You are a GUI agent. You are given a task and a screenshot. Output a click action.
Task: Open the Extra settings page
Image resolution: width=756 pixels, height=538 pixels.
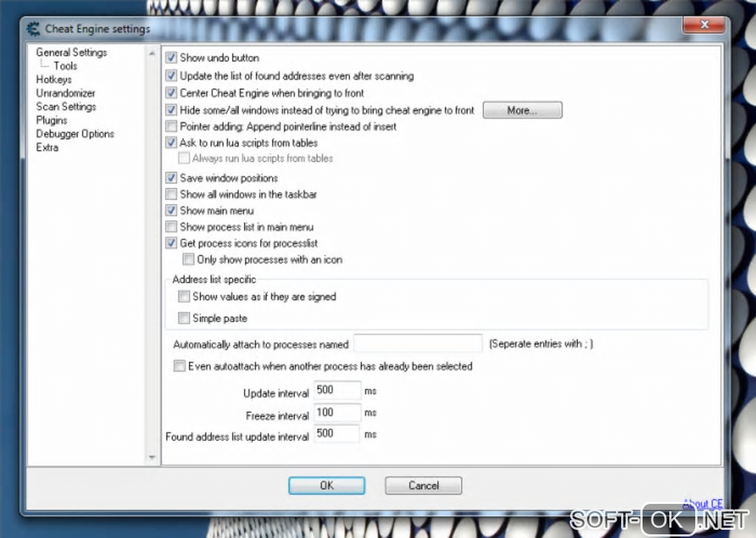(x=47, y=147)
